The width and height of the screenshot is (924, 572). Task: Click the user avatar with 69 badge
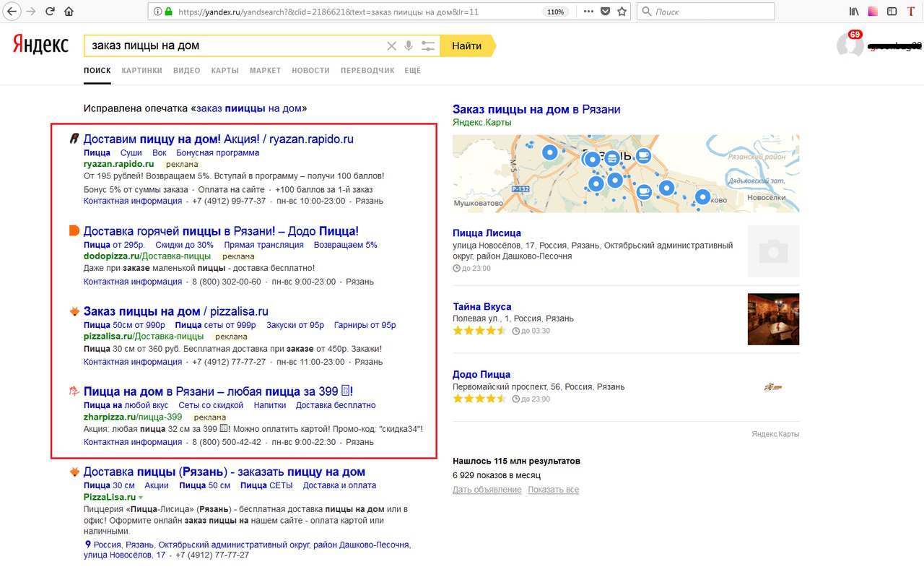coord(850,45)
